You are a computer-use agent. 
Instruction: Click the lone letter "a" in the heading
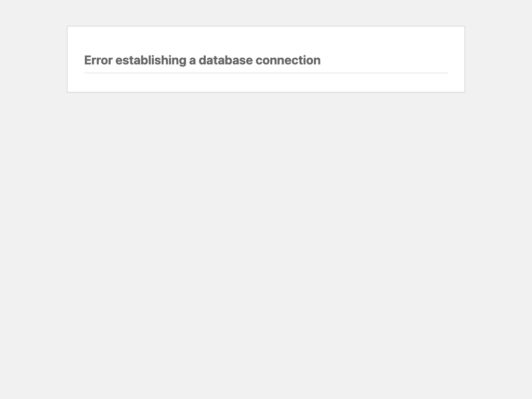pos(192,61)
